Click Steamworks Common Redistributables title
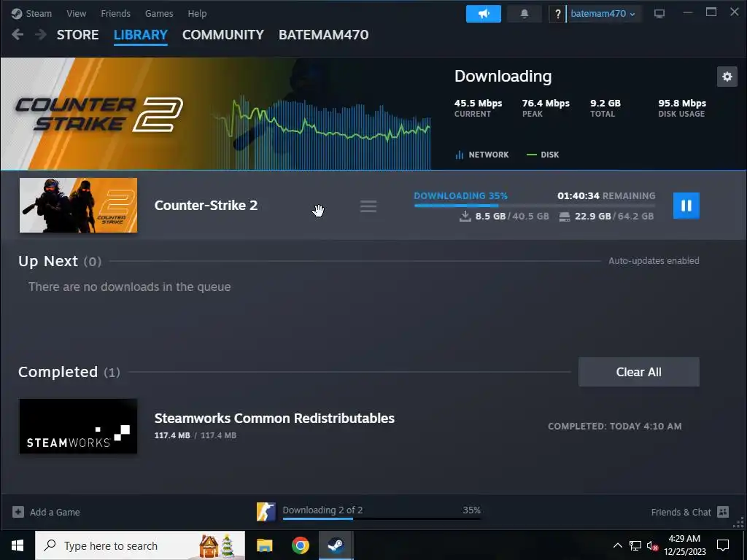 tap(274, 418)
